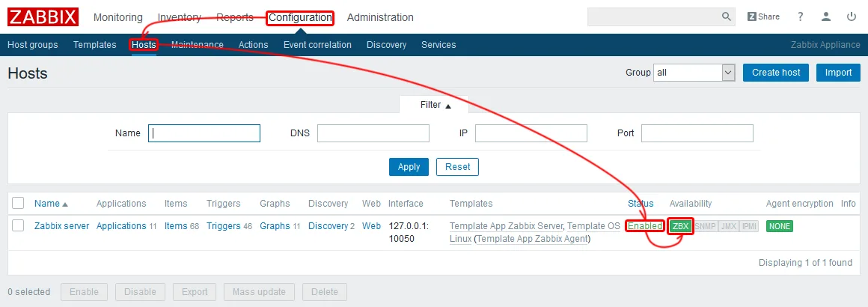Apply the host filter
868x307 pixels.
[x=409, y=167]
